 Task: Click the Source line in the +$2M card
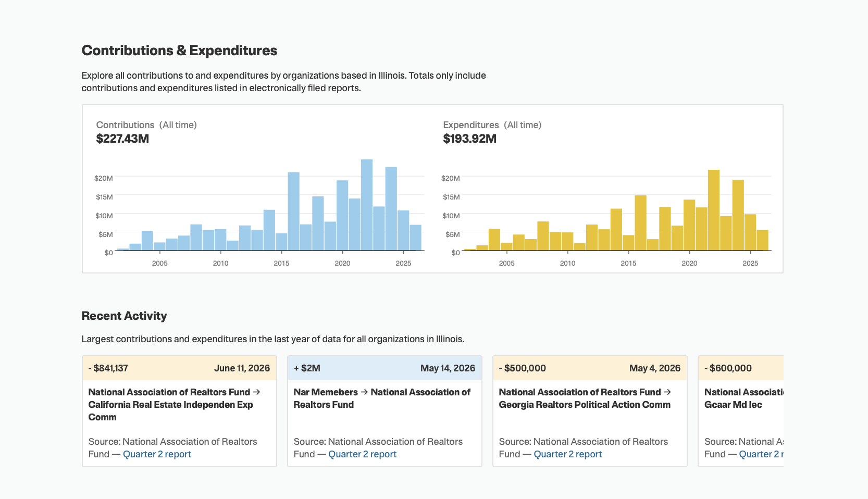[378, 448]
